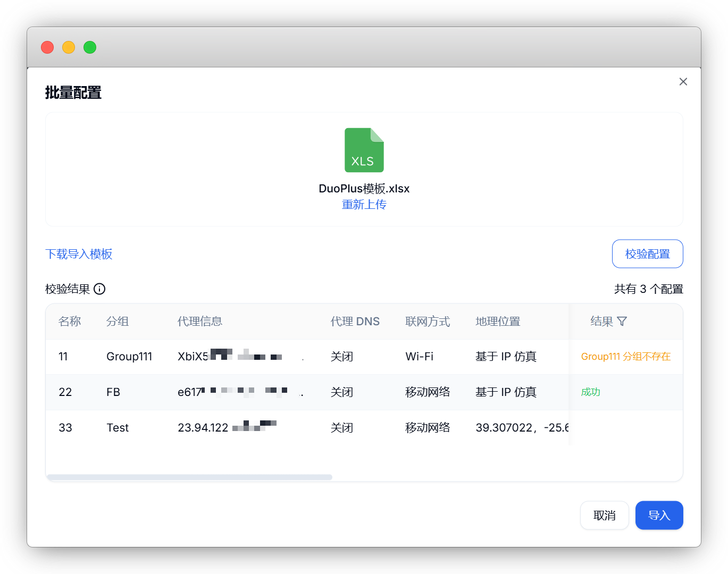Close the 批量配置 dialog with X
Image resolution: width=728 pixels, height=574 pixels.
click(x=683, y=81)
